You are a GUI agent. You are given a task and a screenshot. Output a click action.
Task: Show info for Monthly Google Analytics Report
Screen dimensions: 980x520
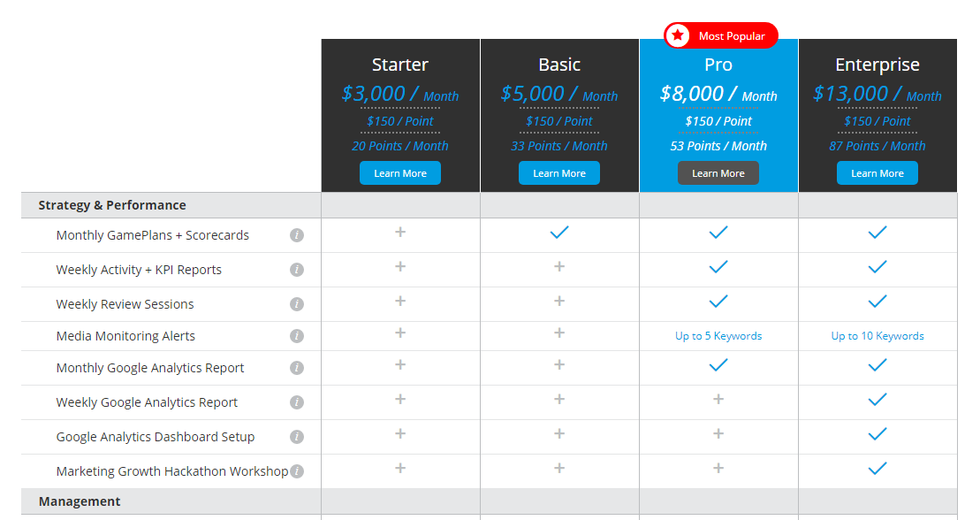click(297, 368)
